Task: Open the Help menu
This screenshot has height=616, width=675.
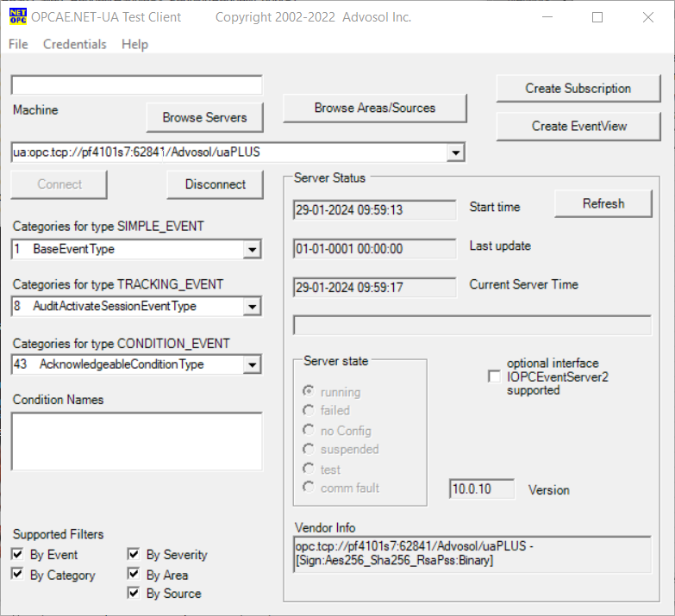Action: (134, 44)
